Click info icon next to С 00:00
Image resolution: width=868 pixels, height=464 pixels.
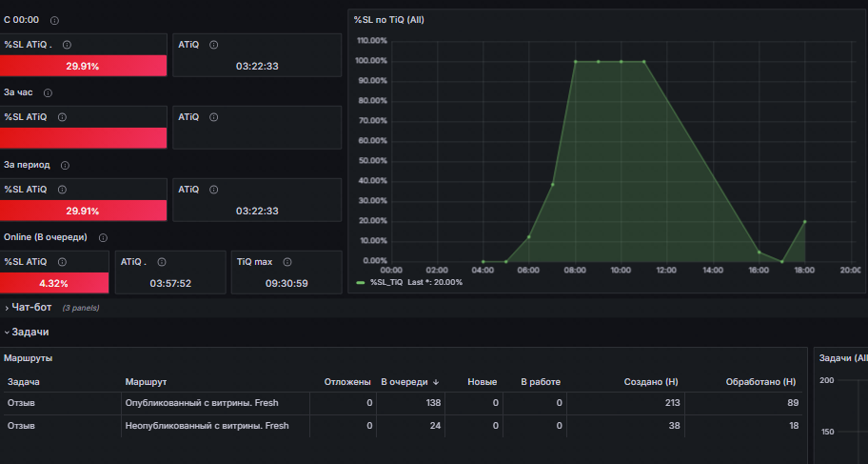54,21
